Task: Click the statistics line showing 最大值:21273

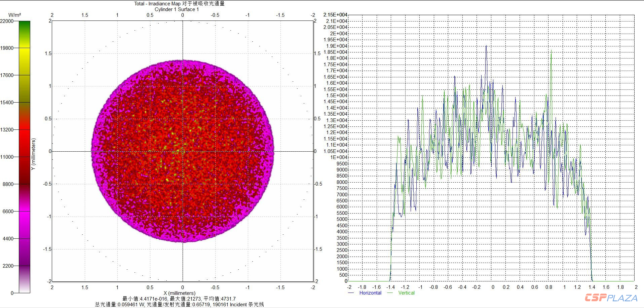Action: click(179, 299)
